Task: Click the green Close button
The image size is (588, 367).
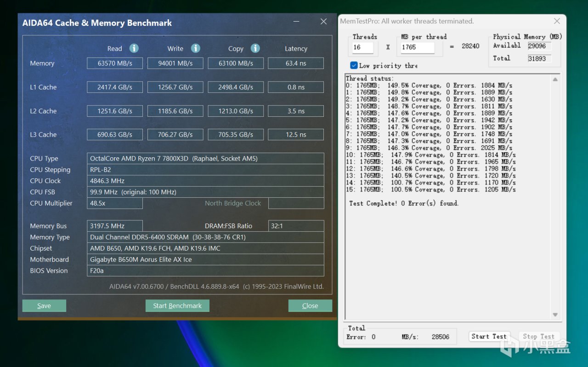Action: click(310, 306)
